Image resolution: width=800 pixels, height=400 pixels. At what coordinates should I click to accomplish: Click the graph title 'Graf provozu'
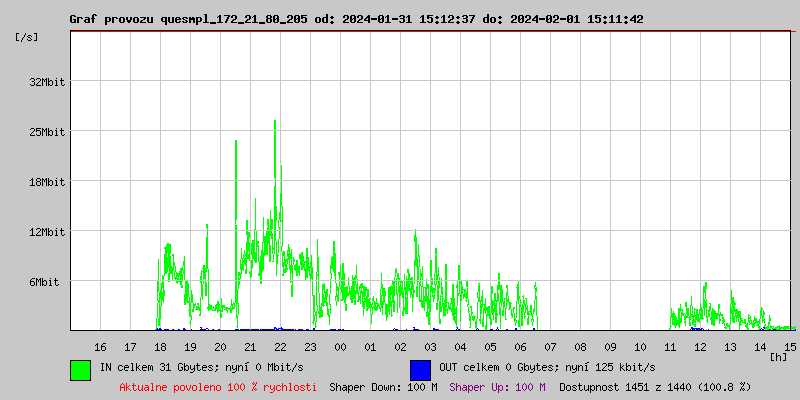click(x=111, y=19)
